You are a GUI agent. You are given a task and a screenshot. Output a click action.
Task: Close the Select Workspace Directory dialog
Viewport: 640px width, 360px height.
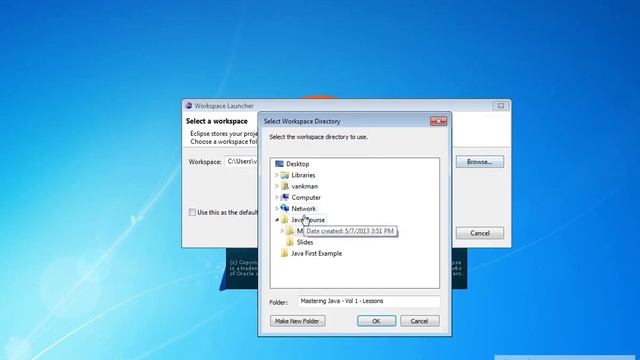pos(438,121)
